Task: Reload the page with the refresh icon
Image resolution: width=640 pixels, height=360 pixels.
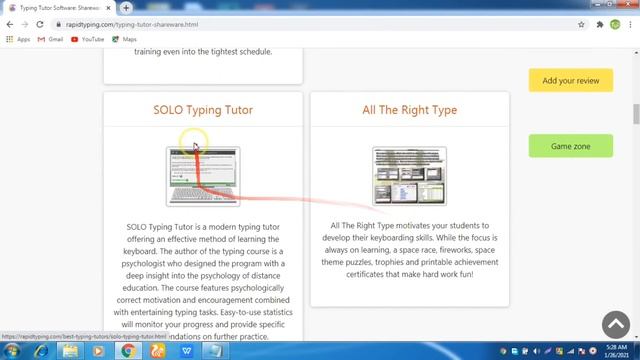Action: click(x=40, y=24)
